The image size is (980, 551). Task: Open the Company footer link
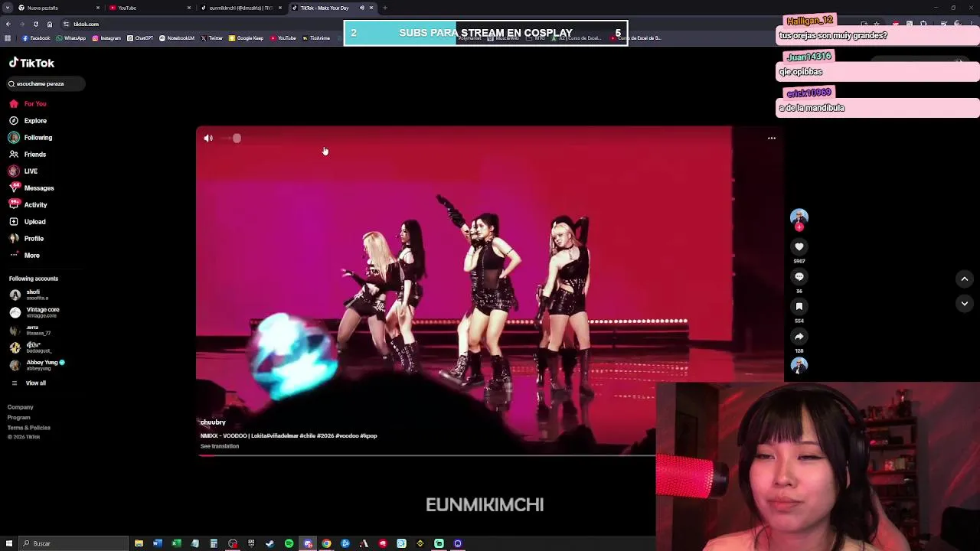(x=21, y=407)
